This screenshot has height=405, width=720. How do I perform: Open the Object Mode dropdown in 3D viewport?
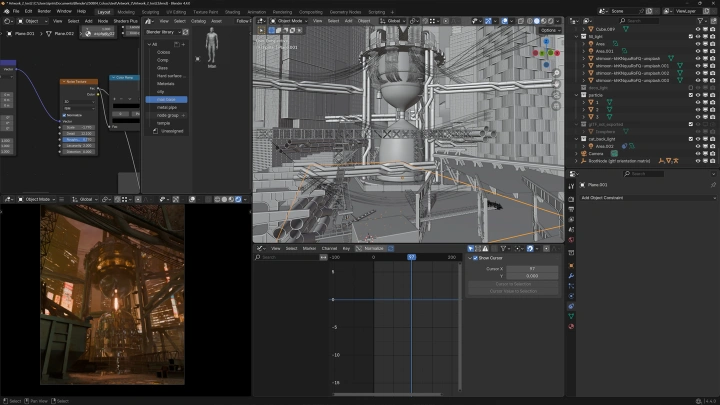tap(288, 20)
